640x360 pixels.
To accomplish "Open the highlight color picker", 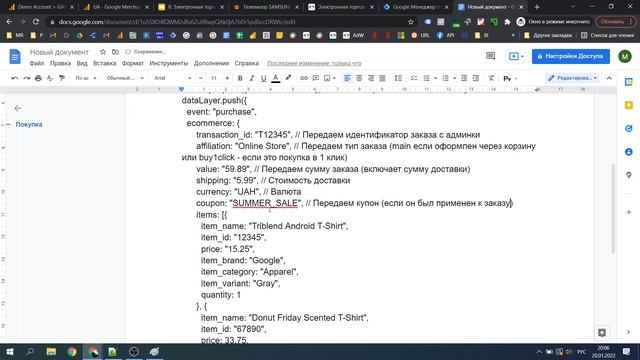I will click(288, 78).
